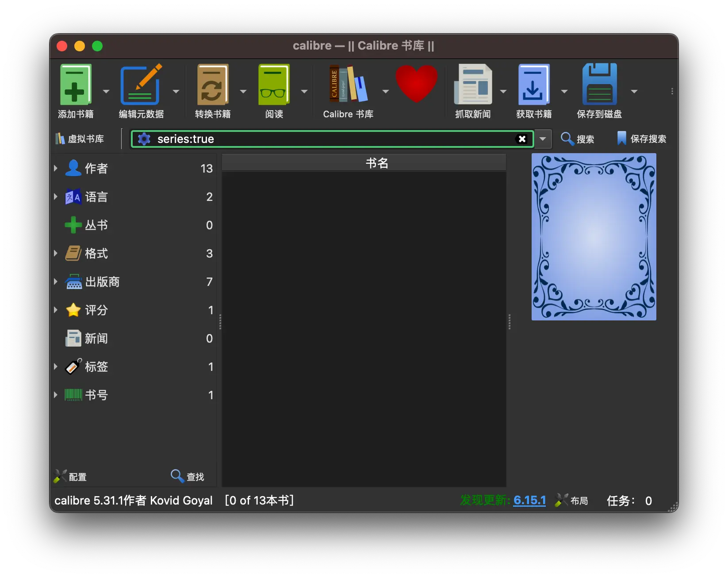Click the 作者 count 13 value
728x578 pixels.
click(x=207, y=168)
